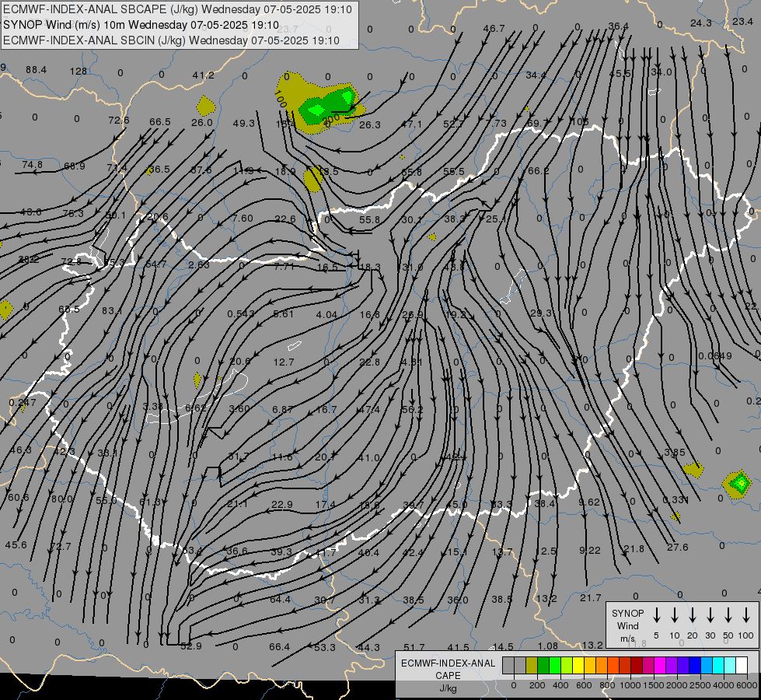This screenshot has height=700, width=761.
Task: Click the map value 88.4
Action: click(x=36, y=70)
